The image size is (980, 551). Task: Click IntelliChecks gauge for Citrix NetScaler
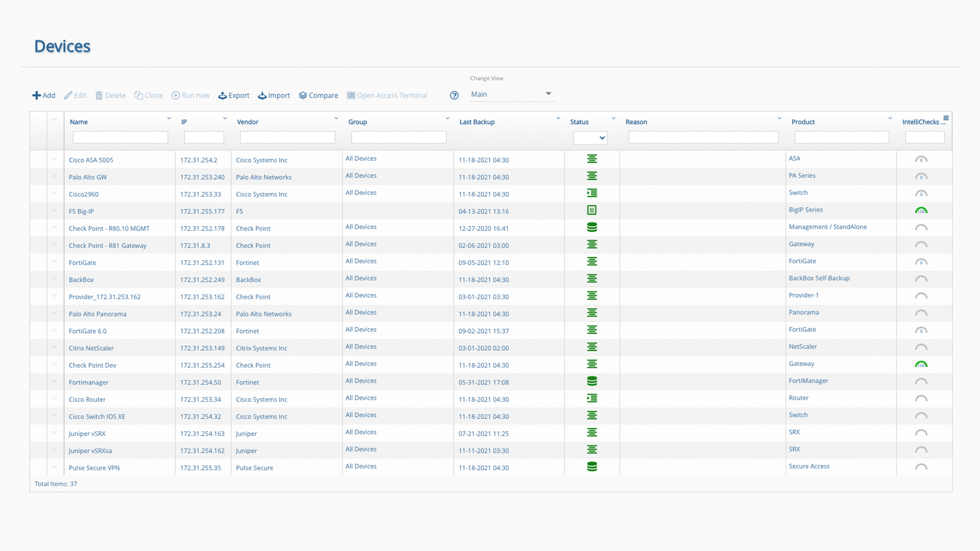921,347
